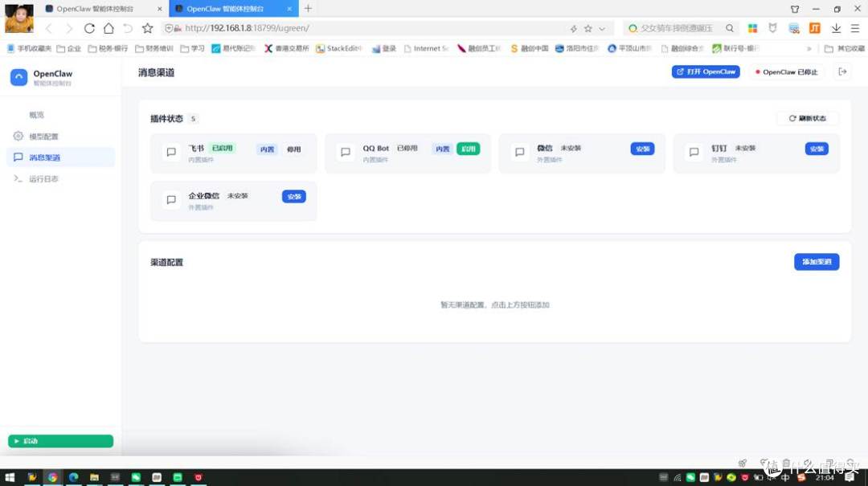
Task: Open the 财务培训 bookmark folder
Action: 154,49
